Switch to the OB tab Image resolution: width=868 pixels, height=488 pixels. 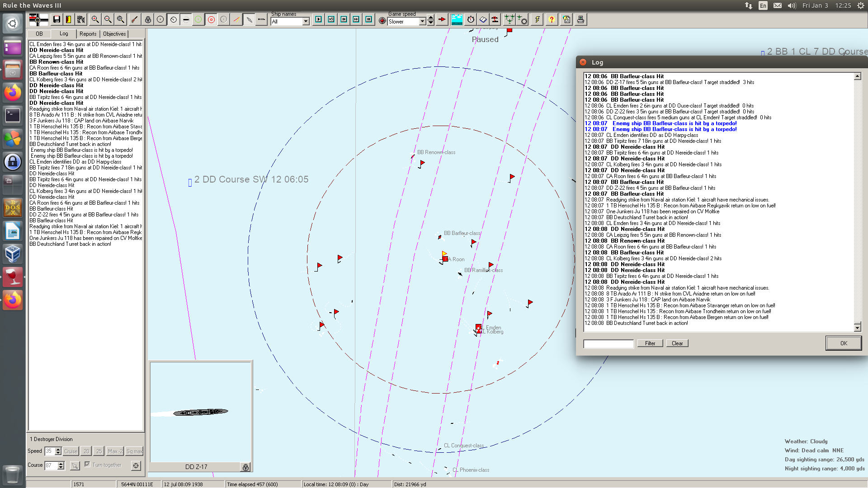pos(39,34)
